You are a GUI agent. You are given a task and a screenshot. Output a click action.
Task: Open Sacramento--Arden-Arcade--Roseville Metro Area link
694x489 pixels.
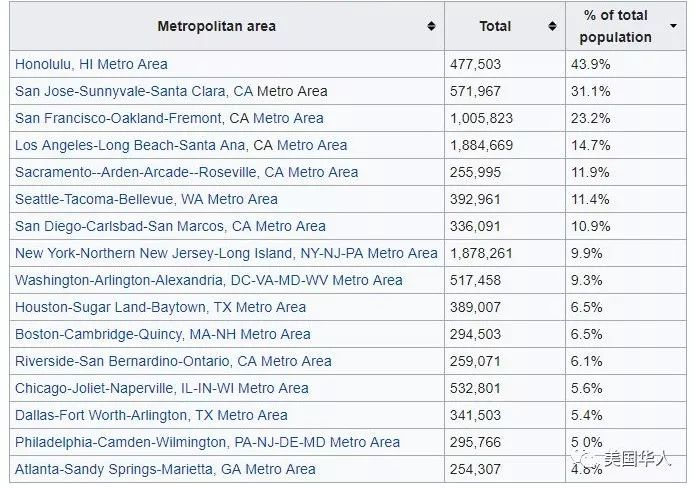(x=186, y=172)
